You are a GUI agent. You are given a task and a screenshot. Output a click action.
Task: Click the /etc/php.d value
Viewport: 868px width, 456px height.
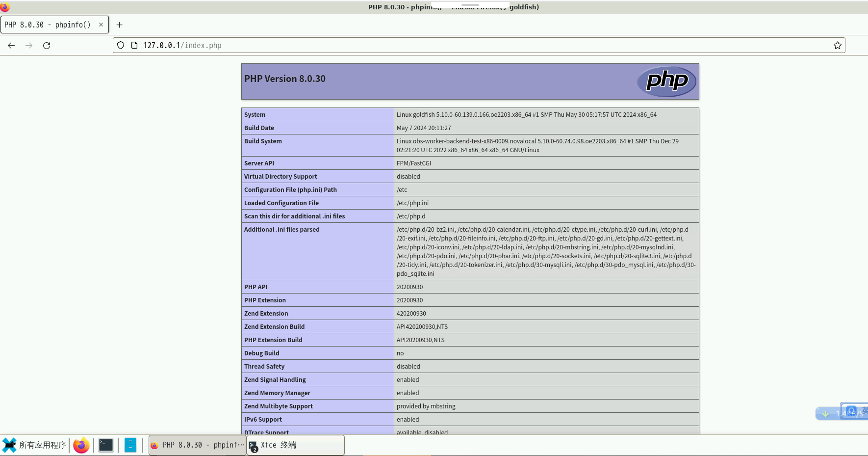[411, 216]
